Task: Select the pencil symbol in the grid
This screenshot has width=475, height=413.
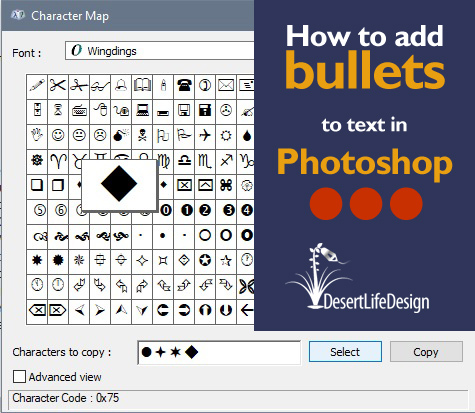Action: point(37,86)
